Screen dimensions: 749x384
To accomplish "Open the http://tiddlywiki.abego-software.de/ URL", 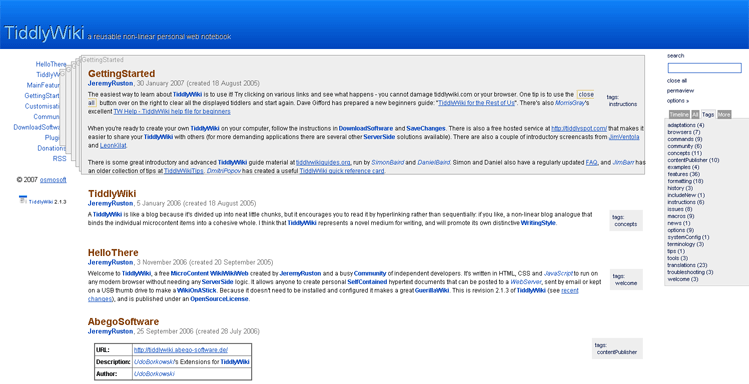I will click(x=181, y=350).
